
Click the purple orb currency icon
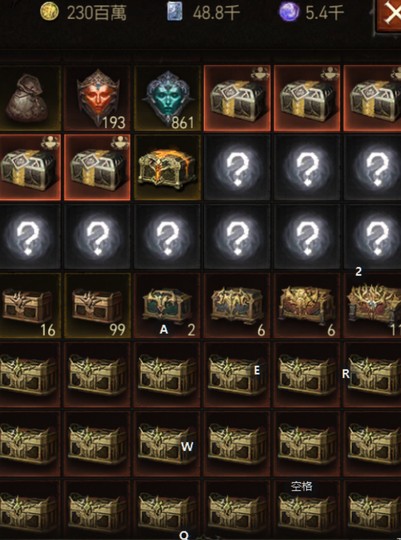(x=289, y=12)
